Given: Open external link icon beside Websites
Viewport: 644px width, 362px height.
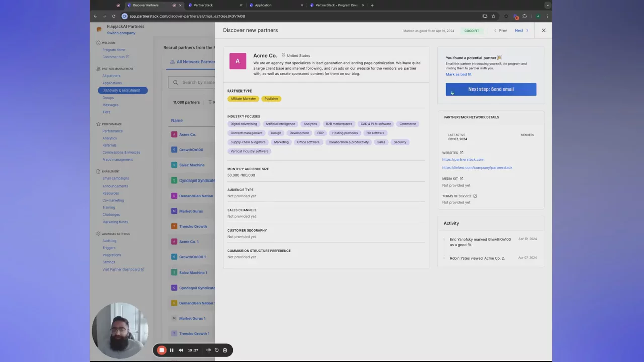Looking at the screenshot, I should [461, 153].
